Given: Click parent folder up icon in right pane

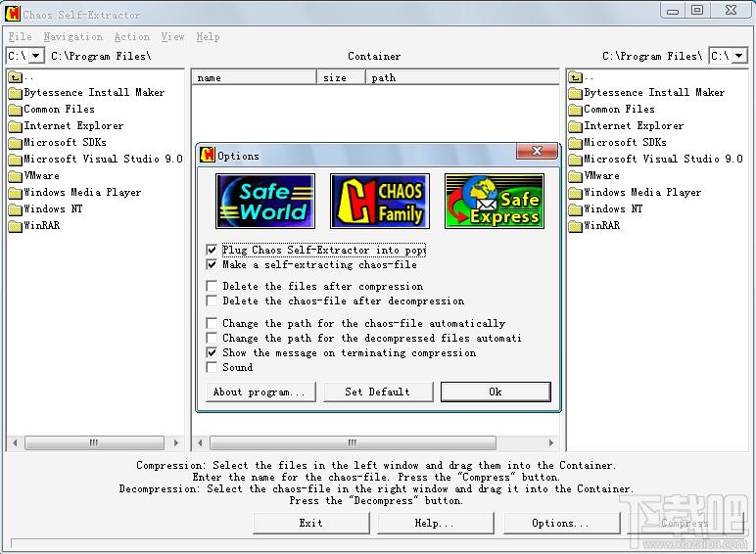Looking at the screenshot, I should pos(575,76).
